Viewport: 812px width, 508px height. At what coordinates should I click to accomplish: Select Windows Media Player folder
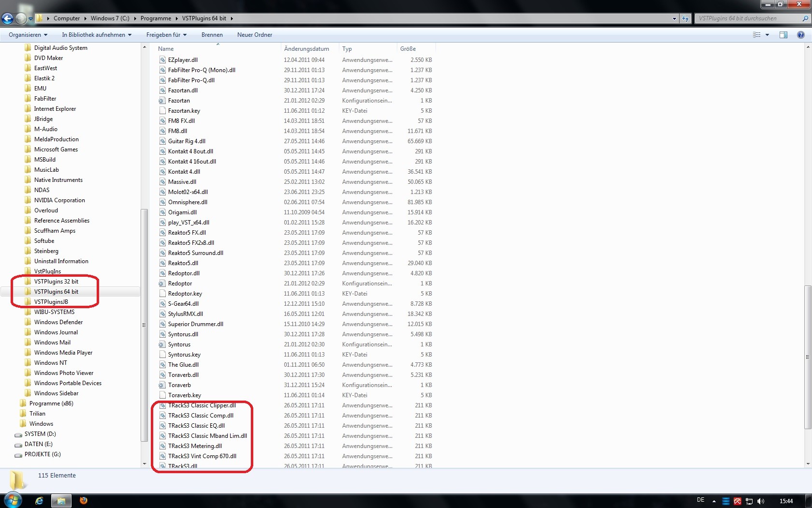tap(63, 353)
